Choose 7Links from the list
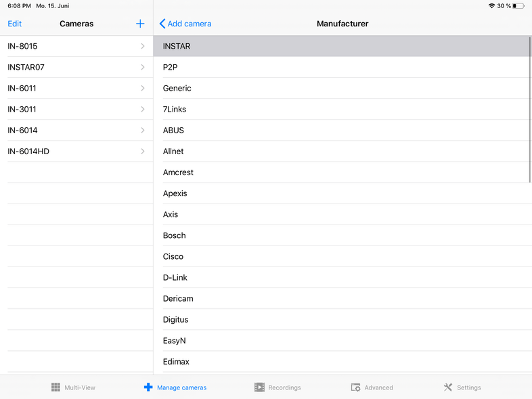532x399 pixels. tap(342, 109)
